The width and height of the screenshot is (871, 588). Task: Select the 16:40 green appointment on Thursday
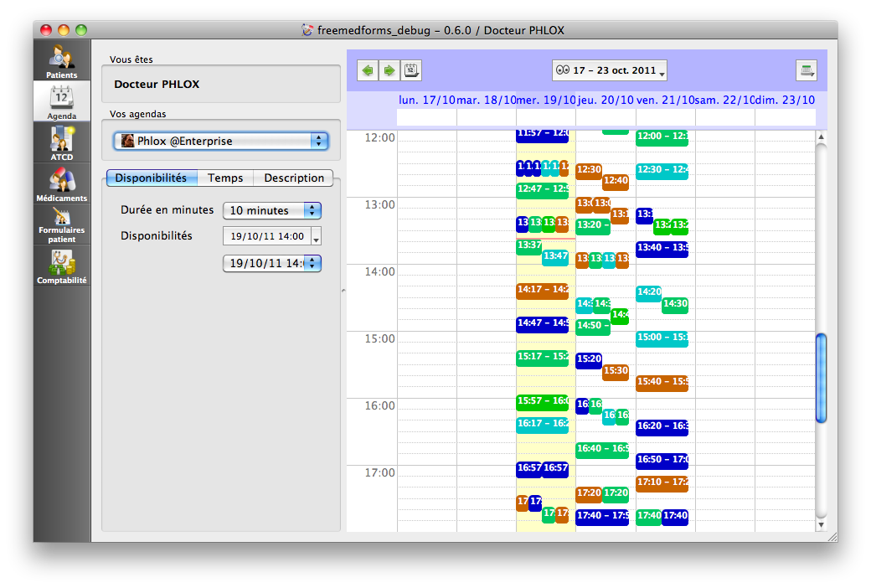[x=601, y=449]
